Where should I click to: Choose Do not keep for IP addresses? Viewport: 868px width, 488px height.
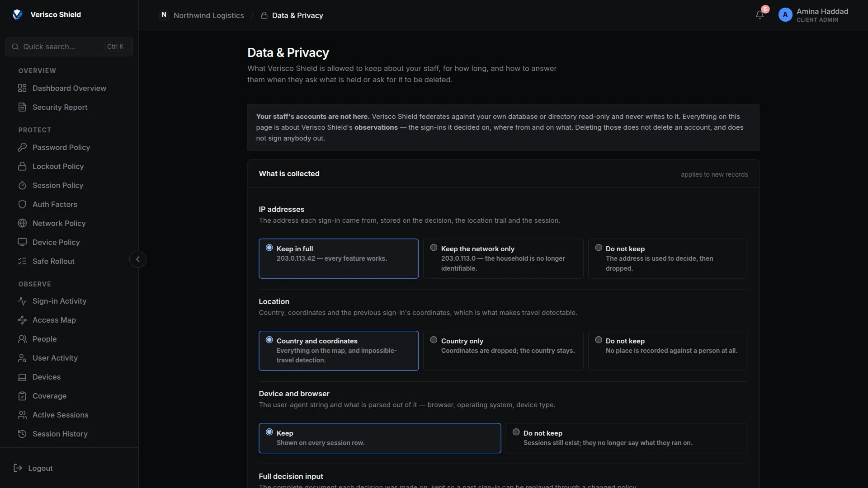(668, 258)
